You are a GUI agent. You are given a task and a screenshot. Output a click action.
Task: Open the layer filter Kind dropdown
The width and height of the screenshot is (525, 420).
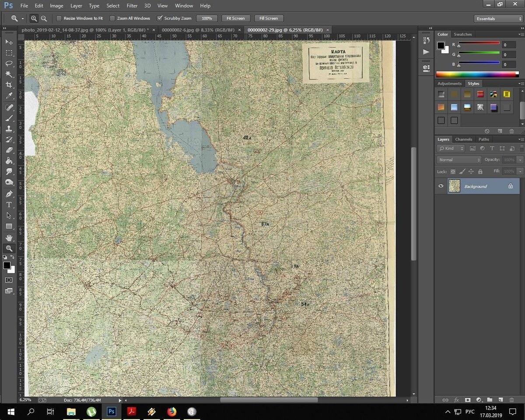tap(451, 149)
